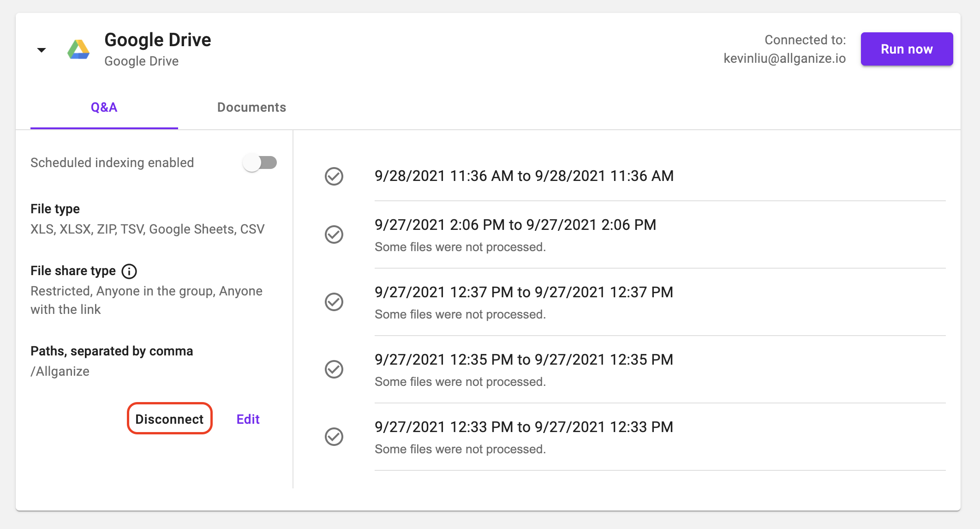Click the Disconnect button

pos(171,419)
